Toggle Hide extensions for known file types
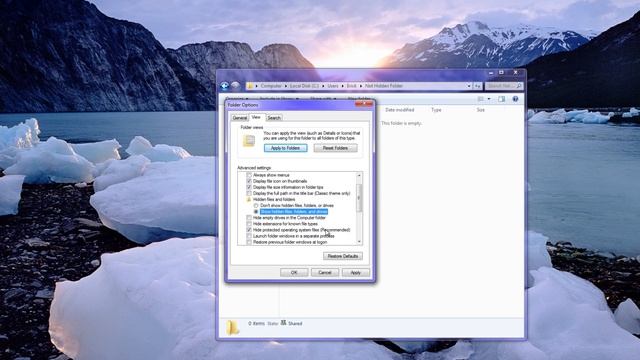 pyautogui.click(x=249, y=224)
